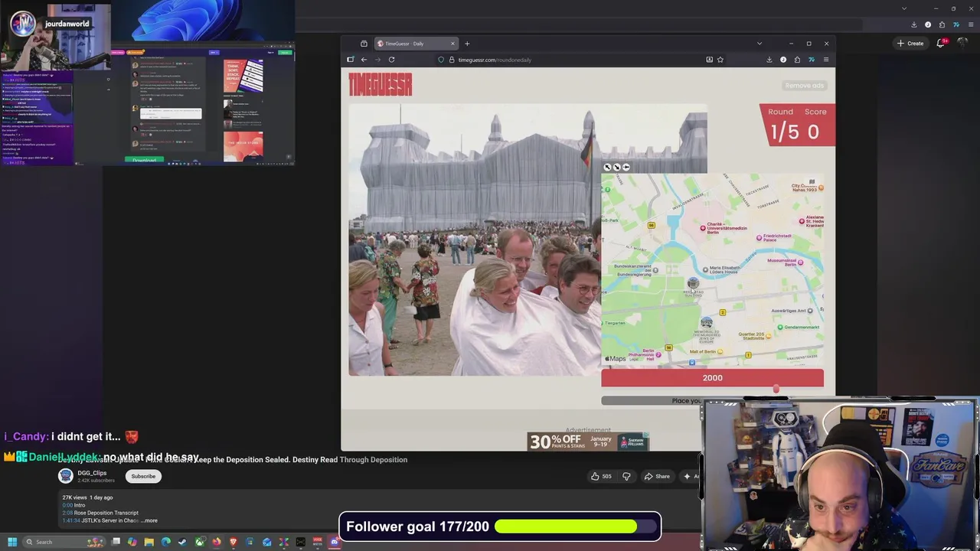Subscribe to DGG_Clips channel
This screenshot has height=551, width=980.
(x=143, y=476)
